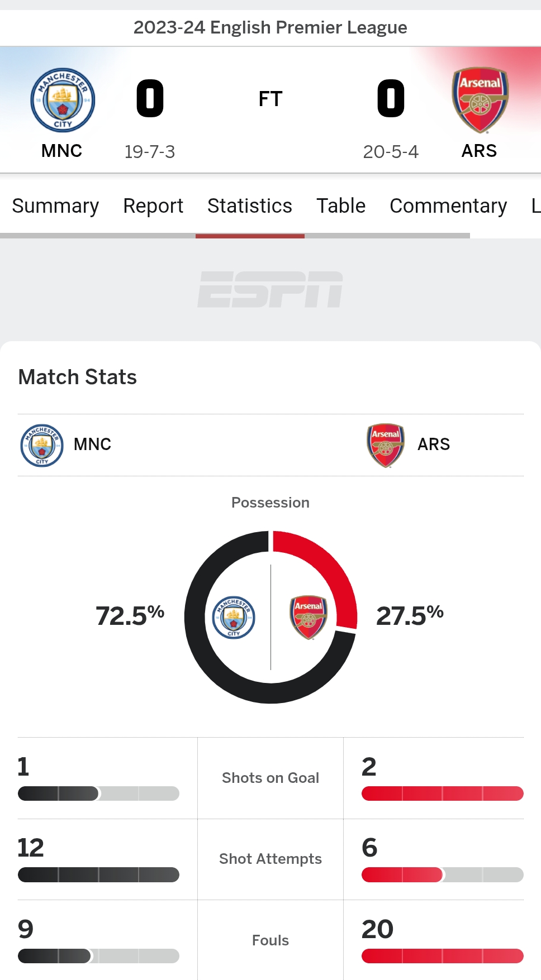Select the Statistics tab
The width and height of the screenshot is (541, 980).
250,206
